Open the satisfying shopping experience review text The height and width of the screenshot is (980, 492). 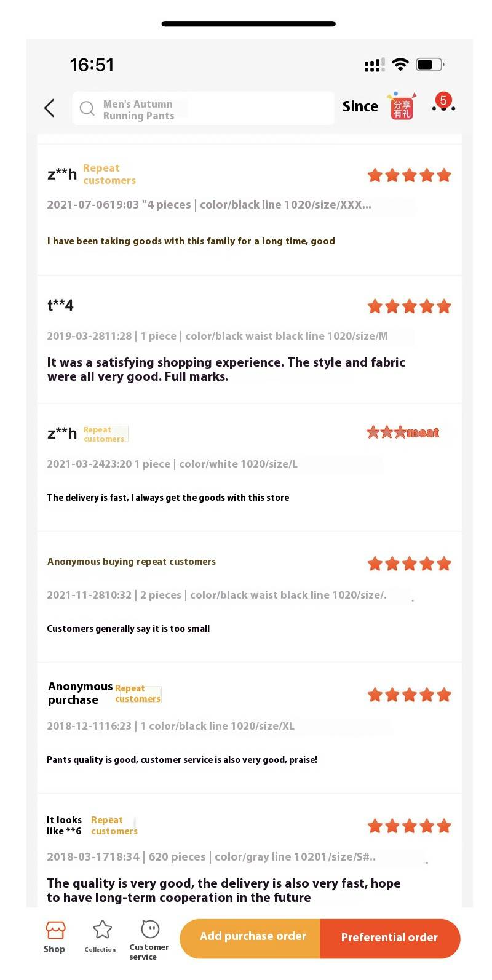click(x=226, y=369)
